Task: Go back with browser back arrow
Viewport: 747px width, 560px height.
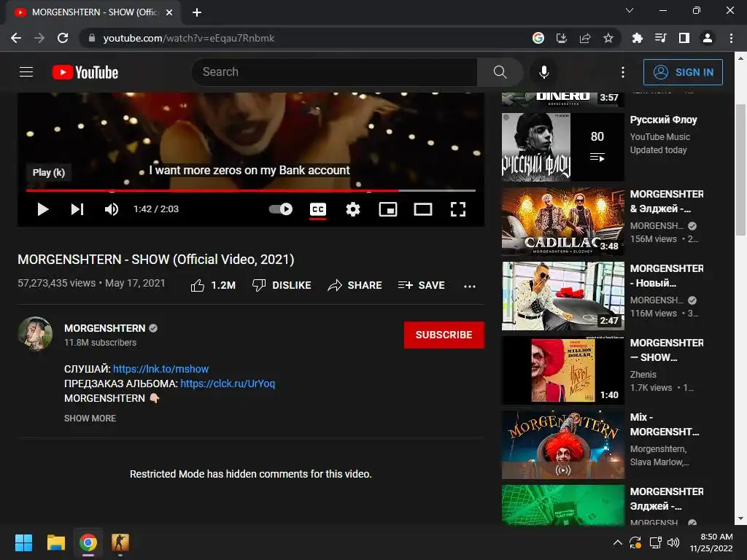Action: point(16,38)
